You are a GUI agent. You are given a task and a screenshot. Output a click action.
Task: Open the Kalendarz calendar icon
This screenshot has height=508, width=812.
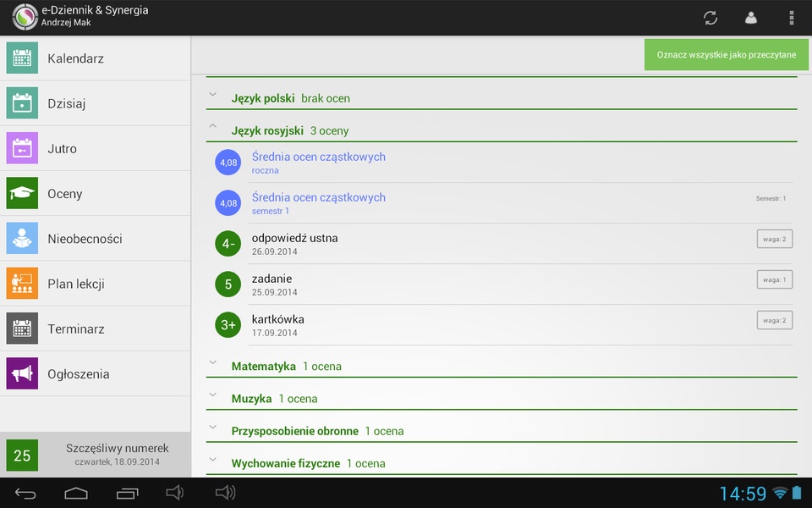[22, 58]
